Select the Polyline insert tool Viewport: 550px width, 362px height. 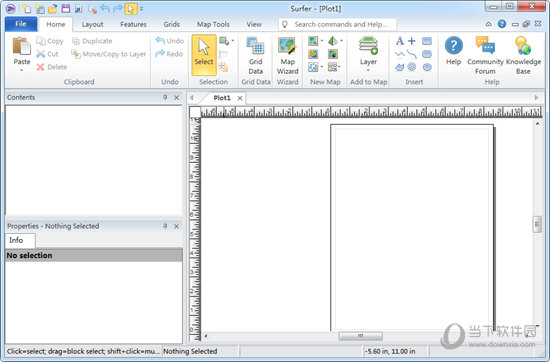click(400, 54)
